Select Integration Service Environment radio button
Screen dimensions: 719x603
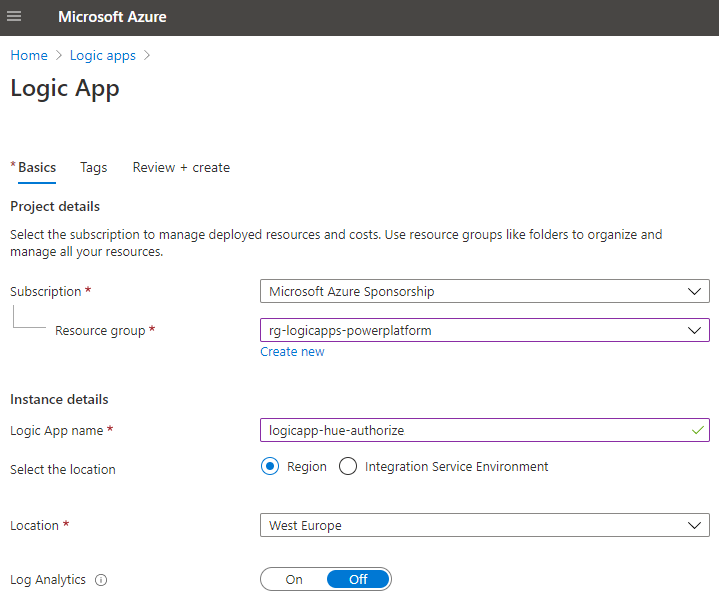pyautogui.click(x=348, y=466)
